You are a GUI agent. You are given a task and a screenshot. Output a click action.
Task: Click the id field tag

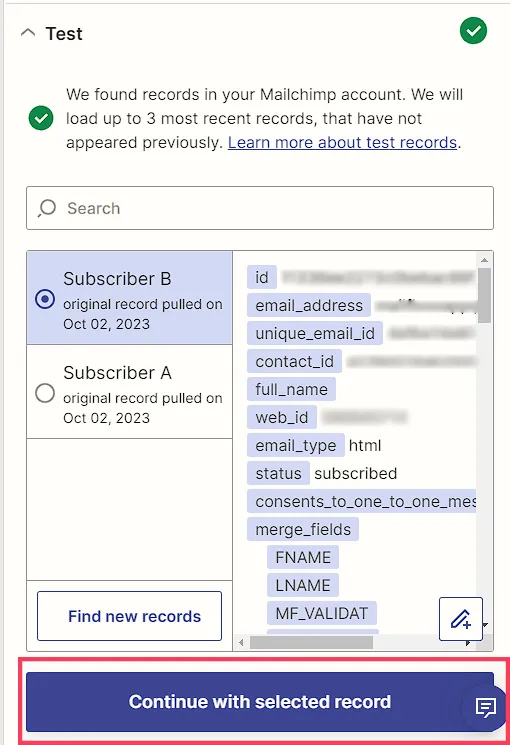tap(262, 277)
